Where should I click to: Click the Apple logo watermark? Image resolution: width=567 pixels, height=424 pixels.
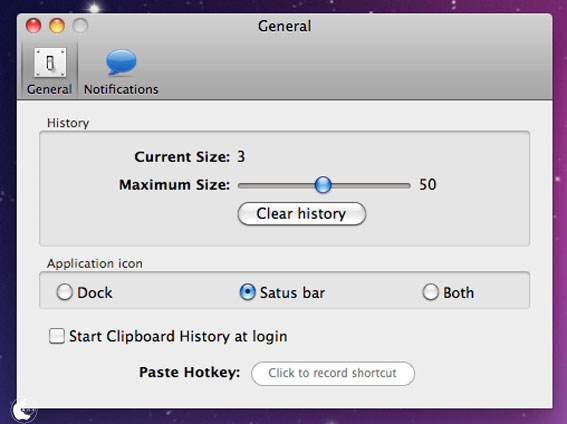pyautogui.click(x=24, y=411)
